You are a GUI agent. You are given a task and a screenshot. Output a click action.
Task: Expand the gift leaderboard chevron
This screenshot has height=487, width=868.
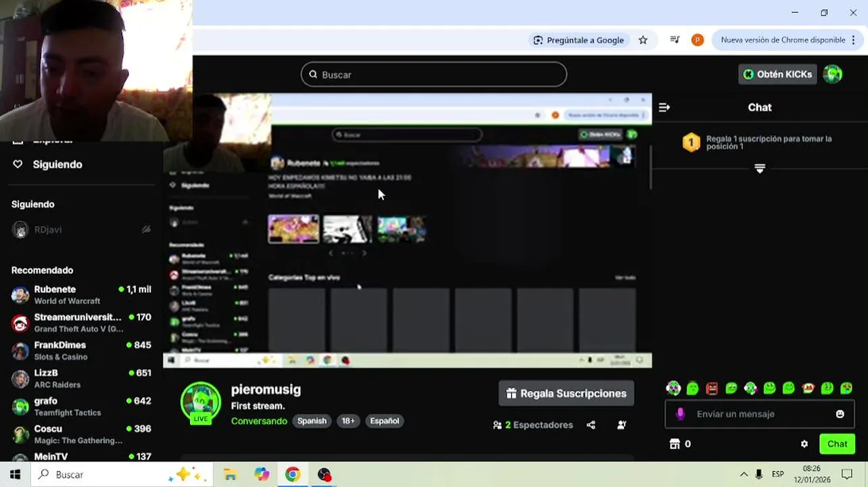(x=760, y=168)
